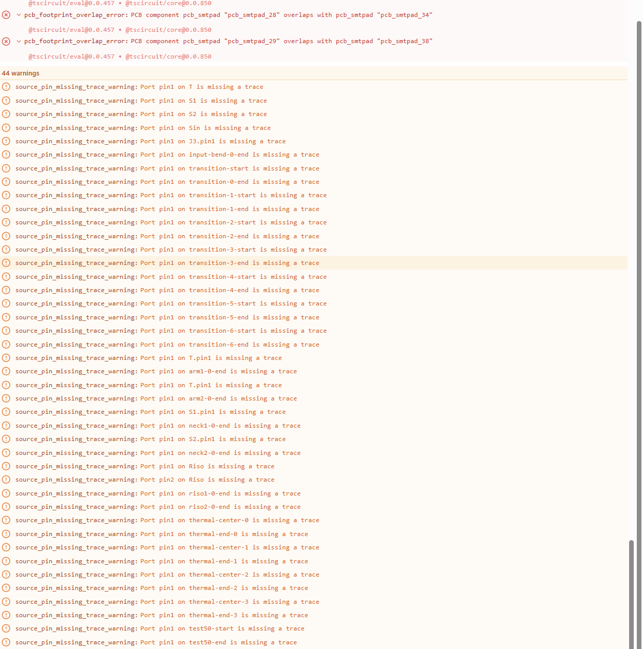This screenshot has width=644, height=649.
Task: Click the 44 warnings header
Action: click(21, 73)
